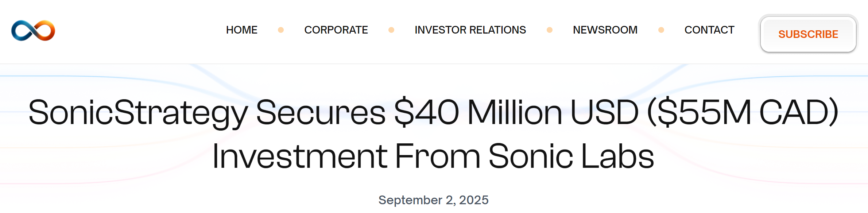Open the CONTACT page link
Viewport: 868px width, 213px height.
[x=709, y=30]
